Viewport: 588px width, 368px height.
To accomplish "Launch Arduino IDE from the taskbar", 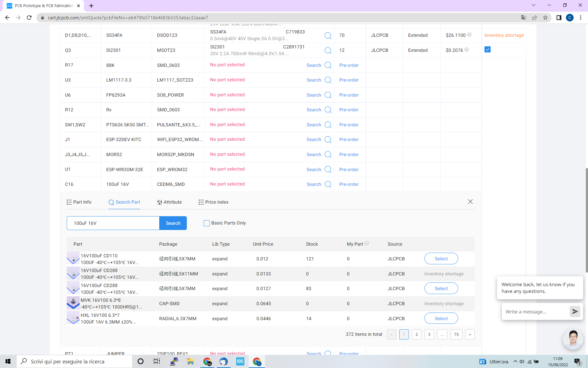I will 240,361.
